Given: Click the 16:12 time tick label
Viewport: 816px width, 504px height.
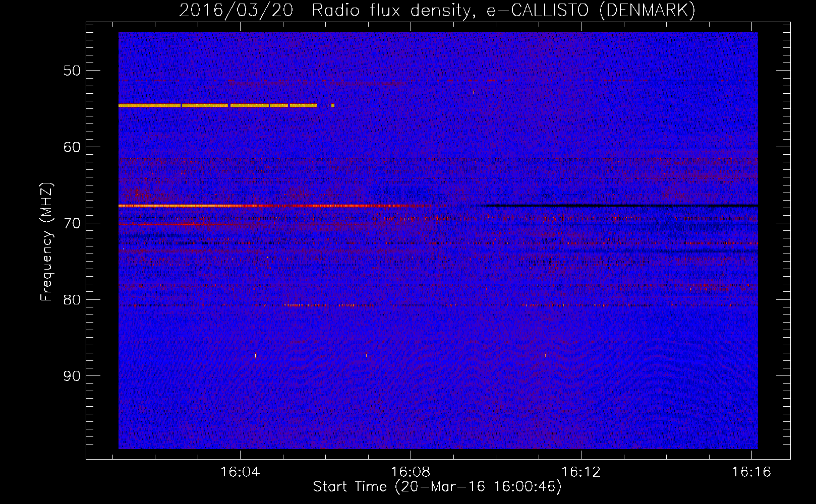Looking at the screenshot, I should [x=581, y=472].
